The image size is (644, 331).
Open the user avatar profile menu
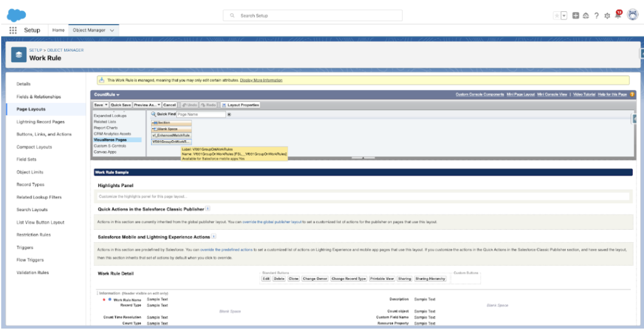(x=633, y=15)
